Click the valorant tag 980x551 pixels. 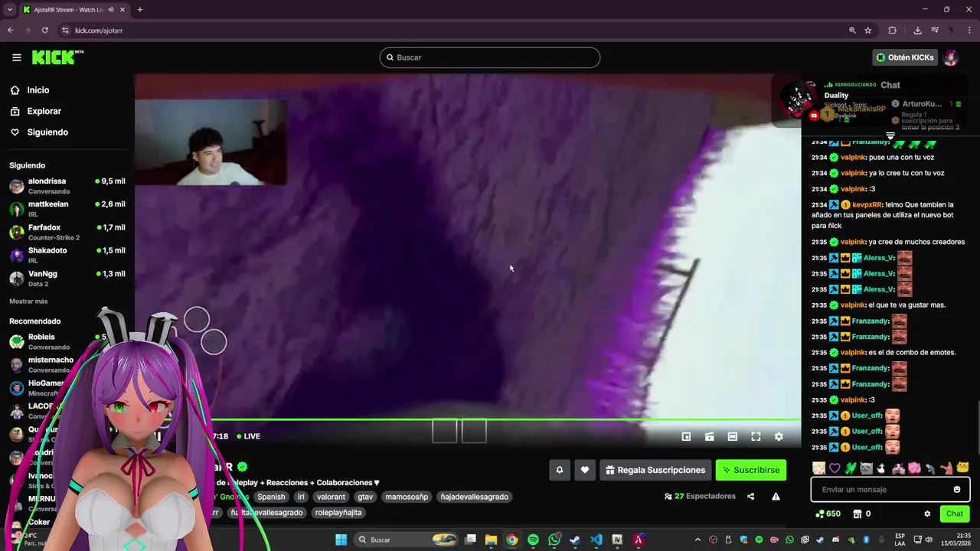point(331,497)
